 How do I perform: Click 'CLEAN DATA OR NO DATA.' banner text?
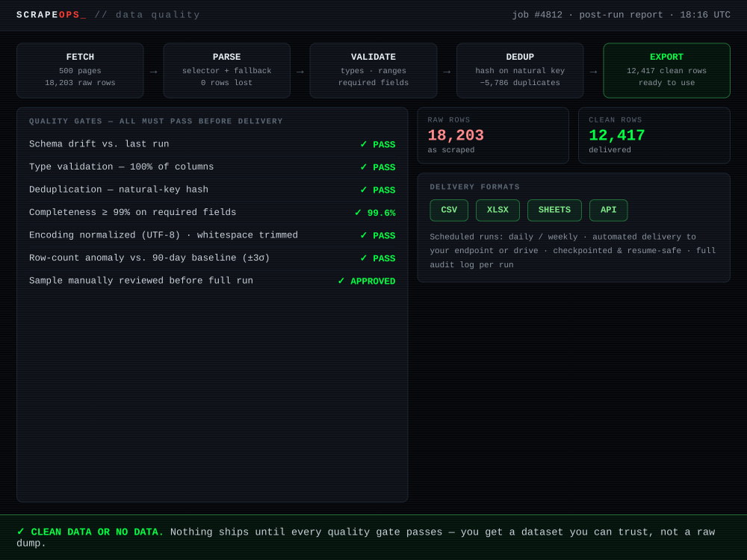tap(97, 532)
